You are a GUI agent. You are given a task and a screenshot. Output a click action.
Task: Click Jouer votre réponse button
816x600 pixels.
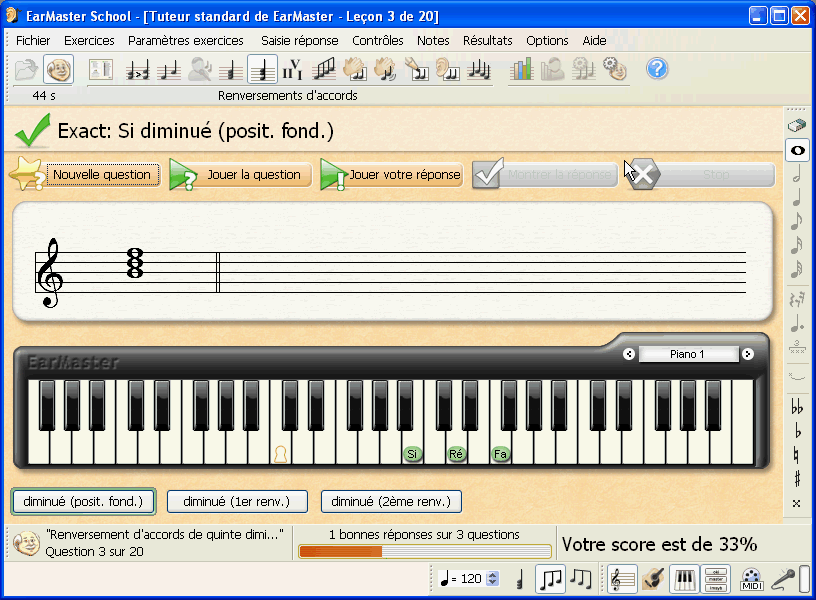(x=391, y=175)
